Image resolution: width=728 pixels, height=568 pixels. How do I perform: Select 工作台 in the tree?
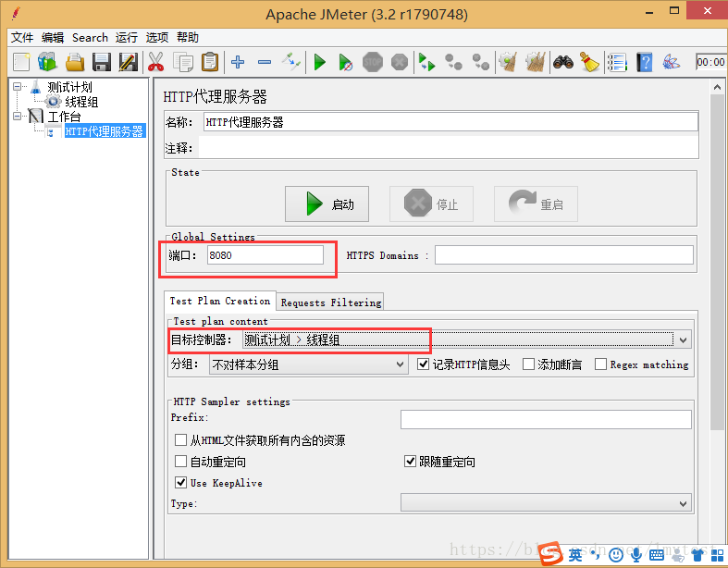tap(64, 117)
